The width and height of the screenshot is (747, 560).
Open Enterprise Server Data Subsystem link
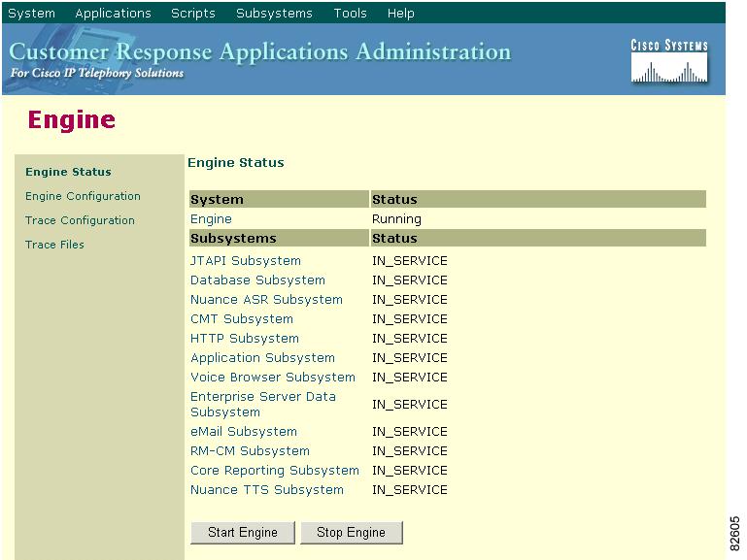coord(263,405)
